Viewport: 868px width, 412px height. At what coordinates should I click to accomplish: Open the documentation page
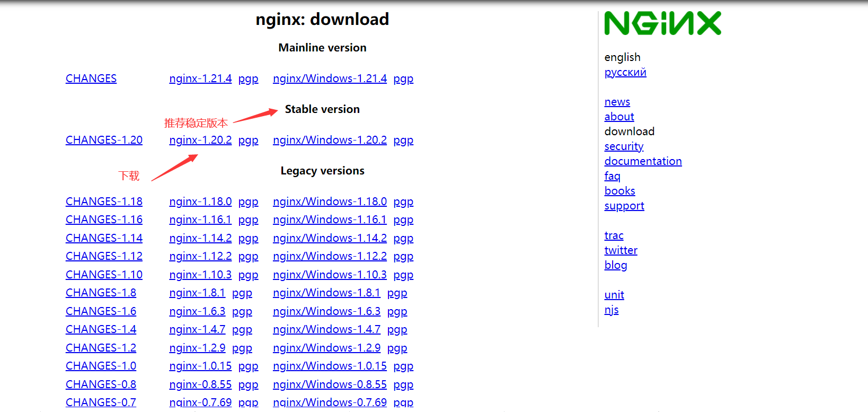[643, 161]
